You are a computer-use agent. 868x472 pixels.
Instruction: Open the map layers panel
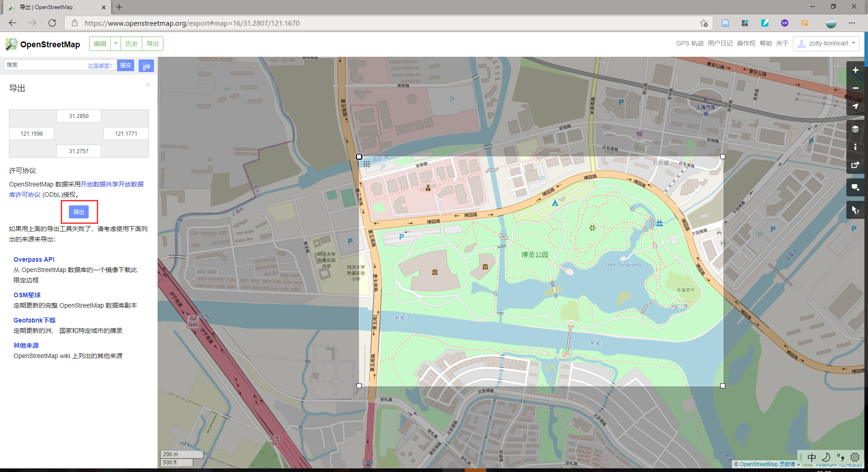(x=856, y=129)
